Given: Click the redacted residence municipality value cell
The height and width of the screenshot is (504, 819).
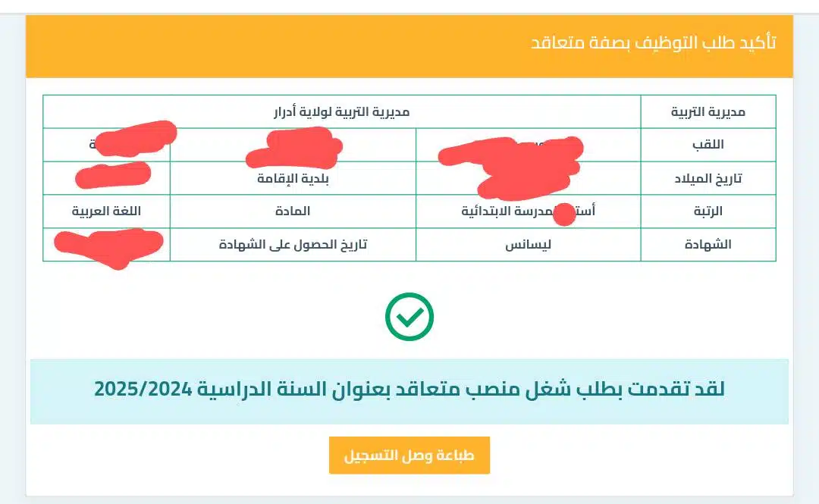Looking at the screenshot, I should pos(107,178).
